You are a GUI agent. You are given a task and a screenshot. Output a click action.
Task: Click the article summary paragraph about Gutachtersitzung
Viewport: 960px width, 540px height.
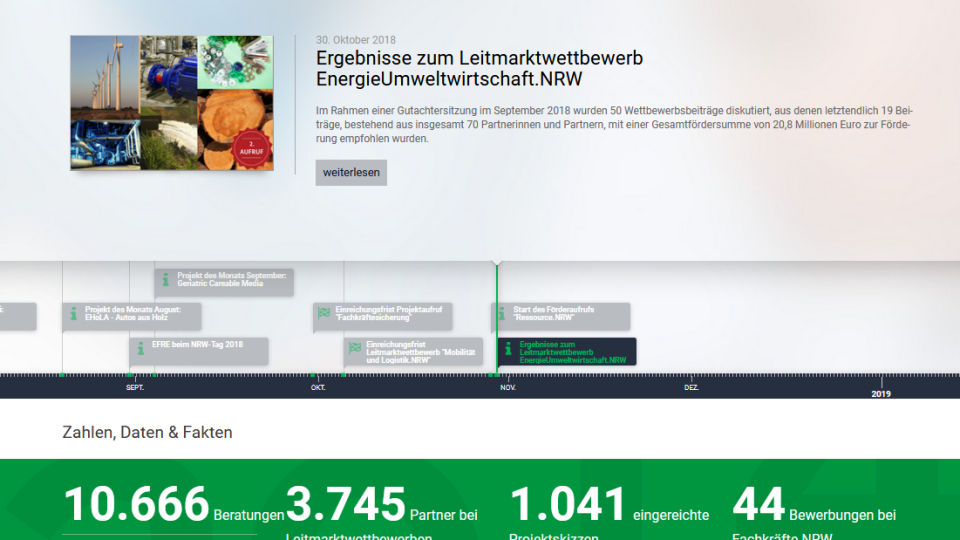614,125
